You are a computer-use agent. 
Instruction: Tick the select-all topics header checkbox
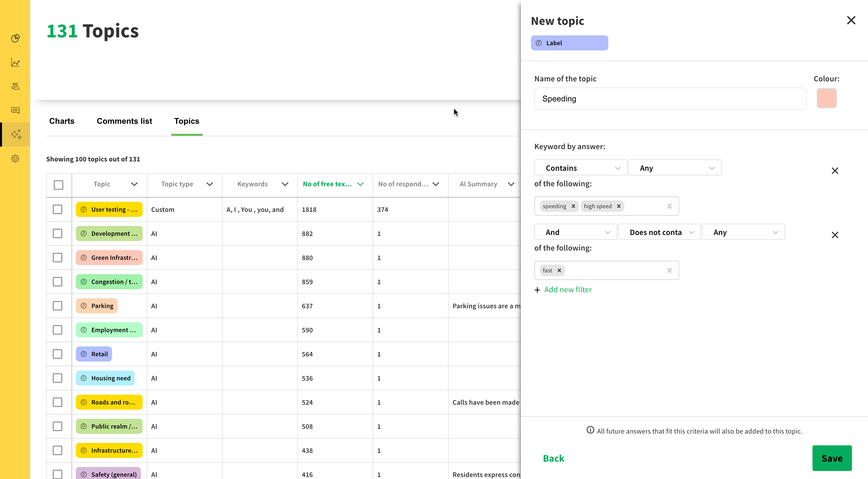[x=58, y=185]
